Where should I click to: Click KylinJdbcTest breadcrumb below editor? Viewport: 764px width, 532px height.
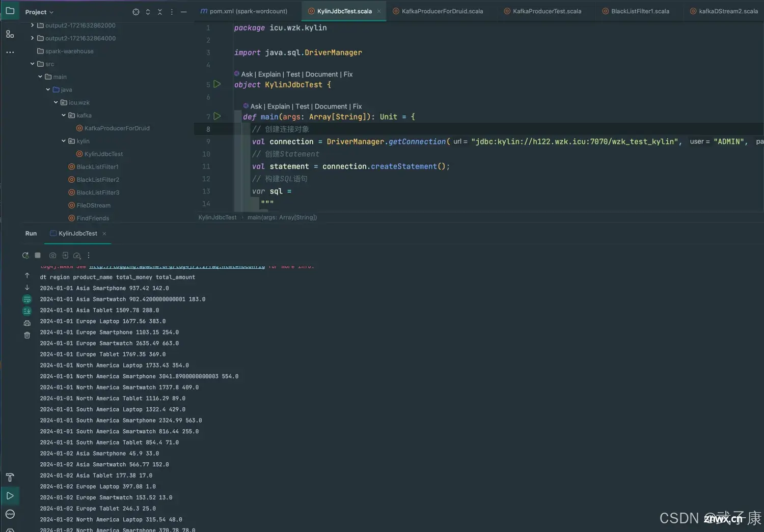217,217
